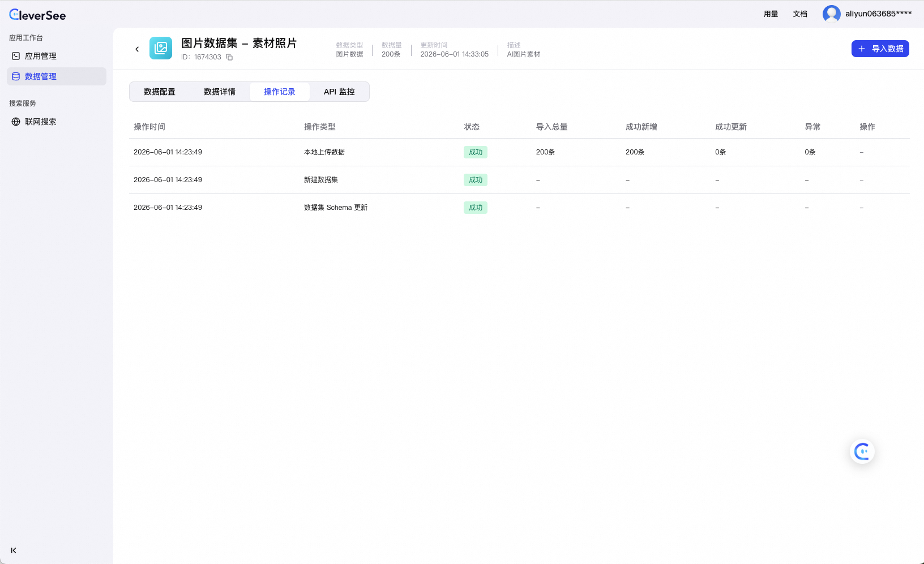Click the 应用工作台 section label
The width and height of the screenshot is (924, 564).
click(x=26, y=38)
